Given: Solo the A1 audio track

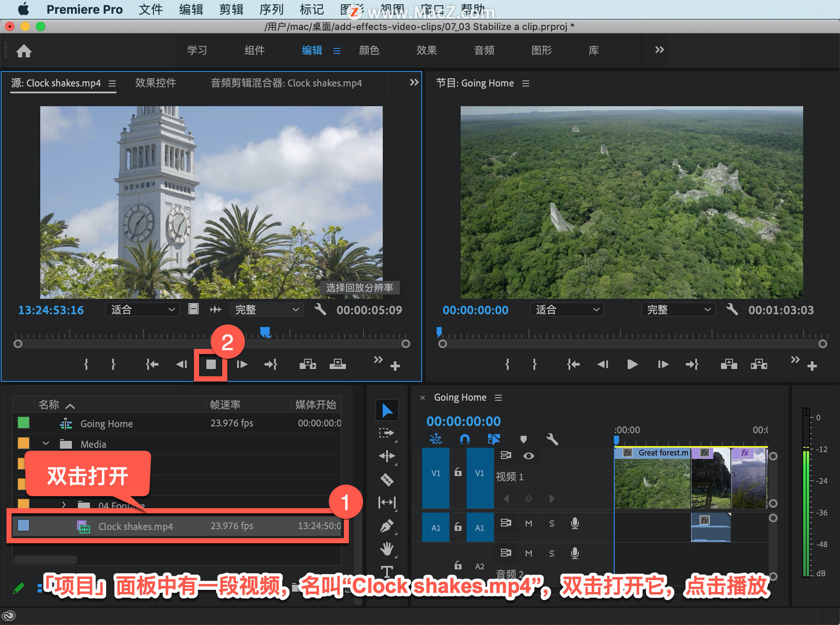Looking at the screenshot, I should tap(552, 523).
